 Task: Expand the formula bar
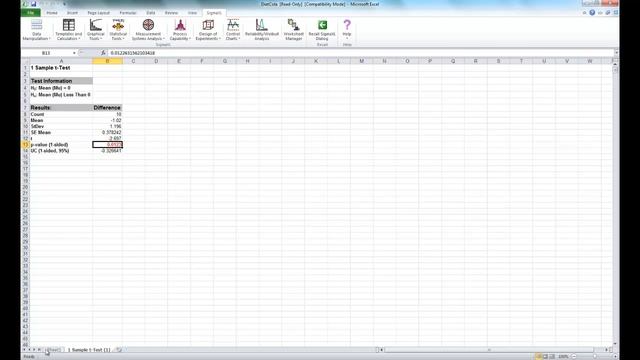pos(616,53)
